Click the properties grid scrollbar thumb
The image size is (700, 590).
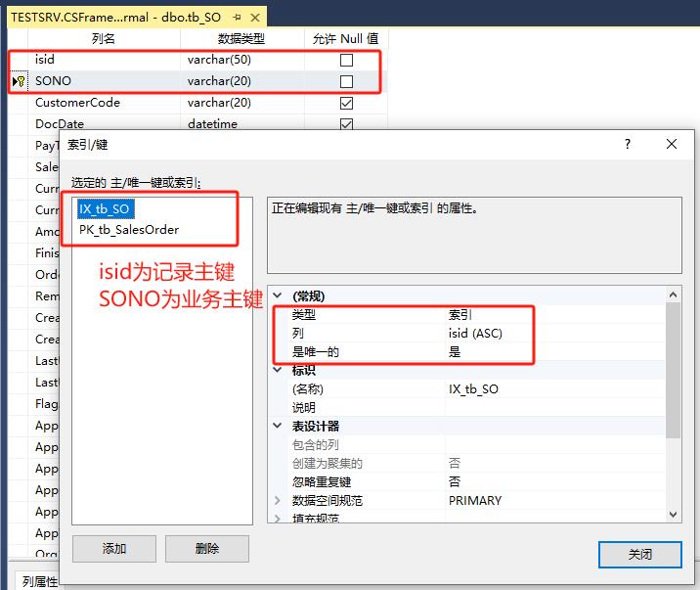point(674,370)
